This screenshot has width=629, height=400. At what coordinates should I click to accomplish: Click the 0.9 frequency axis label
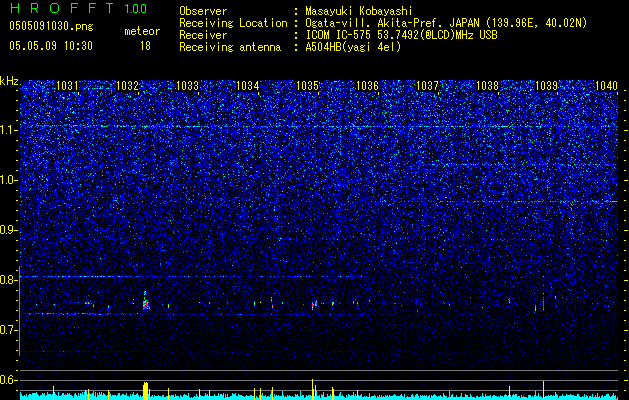[x=8, y=230]
